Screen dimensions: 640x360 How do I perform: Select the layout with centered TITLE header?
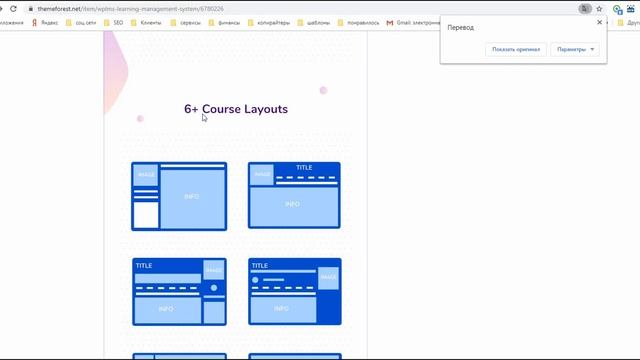(294, 195)
